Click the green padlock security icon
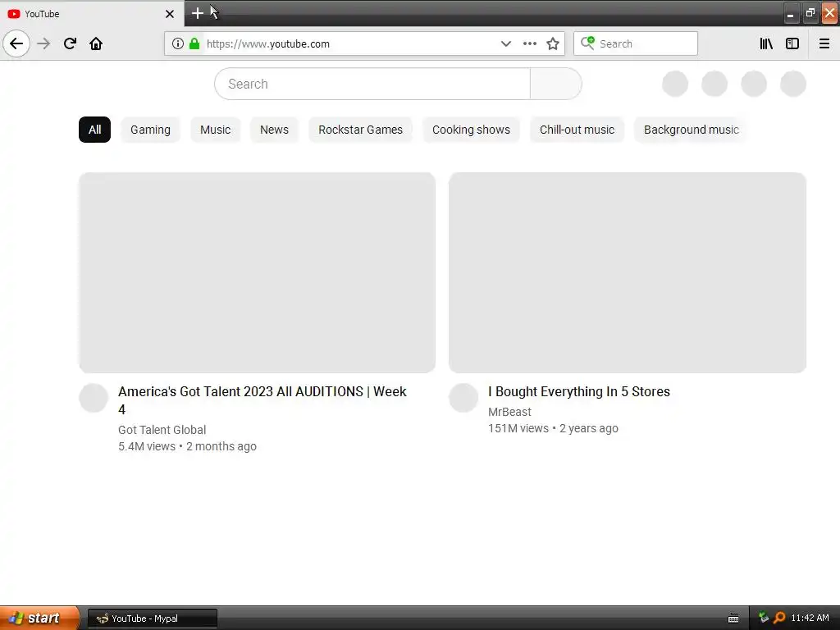Image resolution: width=840 pixels, height=630 pixels. [x=194, y=43]
